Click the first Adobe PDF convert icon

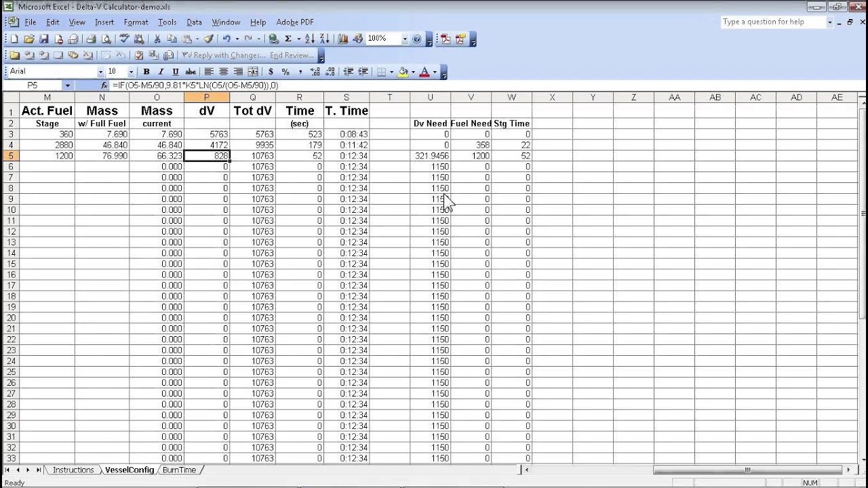(445, 39)
